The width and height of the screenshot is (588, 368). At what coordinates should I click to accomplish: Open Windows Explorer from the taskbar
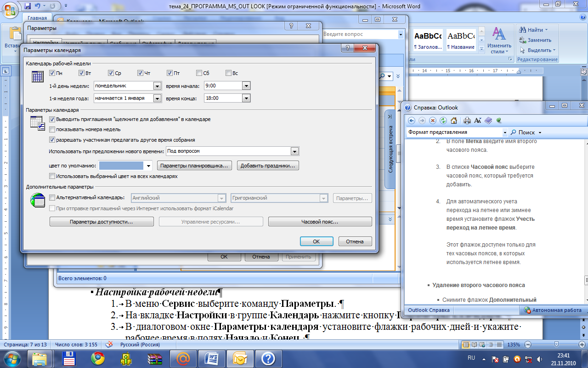[40, 358]
